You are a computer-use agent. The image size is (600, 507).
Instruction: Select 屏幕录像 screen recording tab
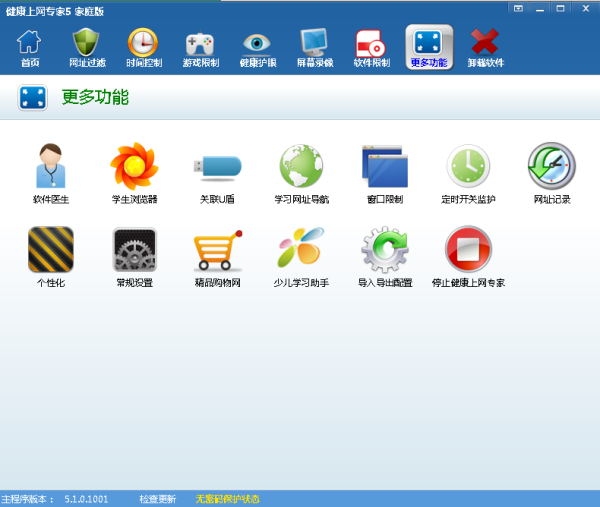point(314,47)
